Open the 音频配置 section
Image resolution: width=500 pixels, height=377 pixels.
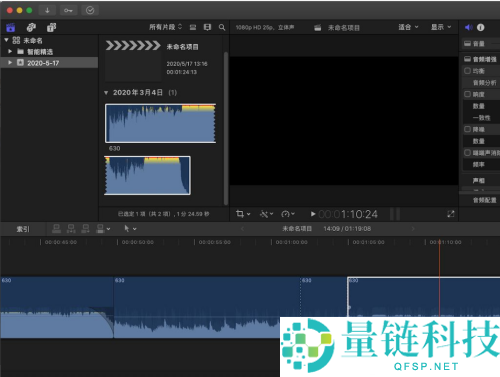484,200
